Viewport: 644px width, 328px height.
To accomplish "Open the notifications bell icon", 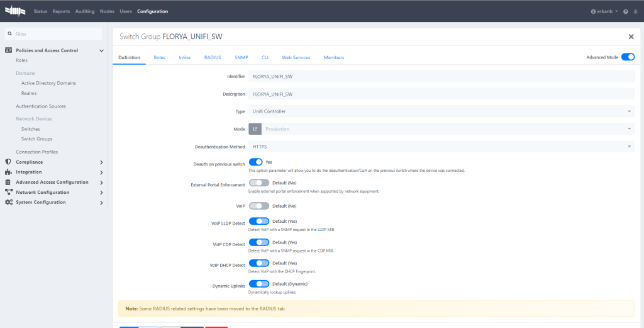I will coord(636,11).
